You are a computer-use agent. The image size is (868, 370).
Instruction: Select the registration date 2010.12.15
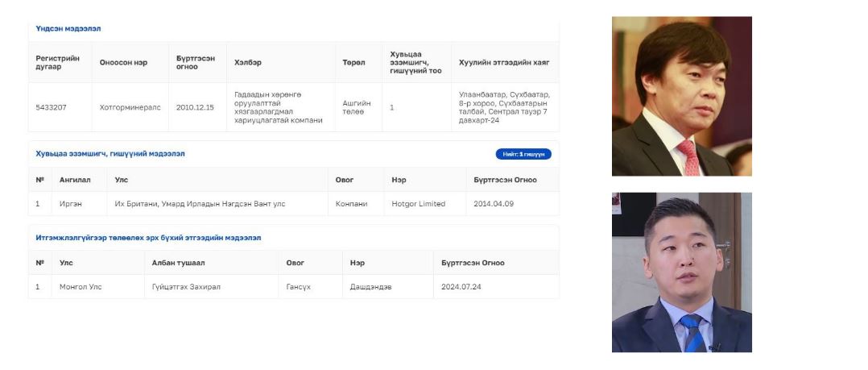196,107
